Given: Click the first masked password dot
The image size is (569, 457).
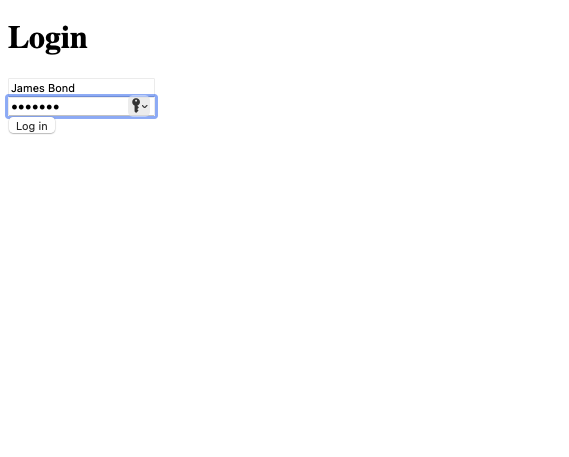Looking at the screenshot, I should coord(15,107).
